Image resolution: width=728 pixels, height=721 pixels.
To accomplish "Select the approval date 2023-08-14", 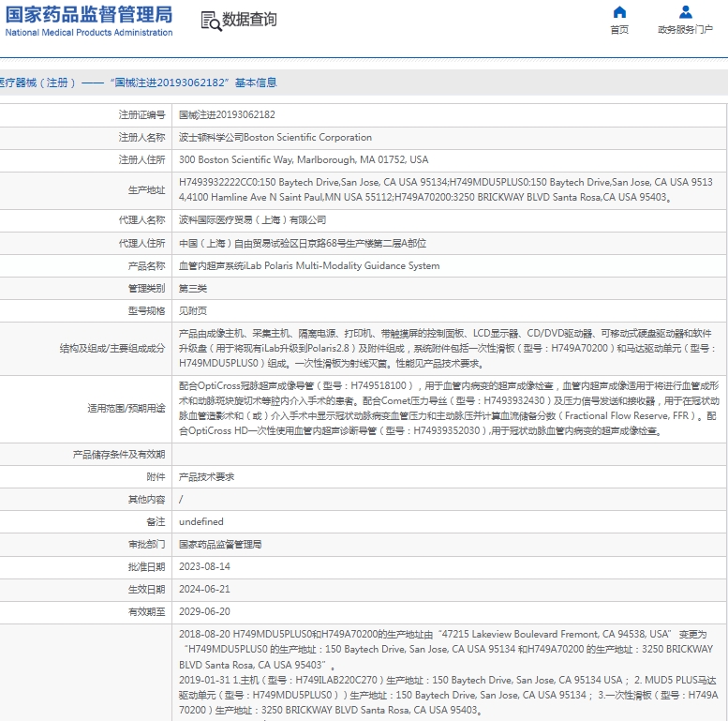I will tap(204, 566).
